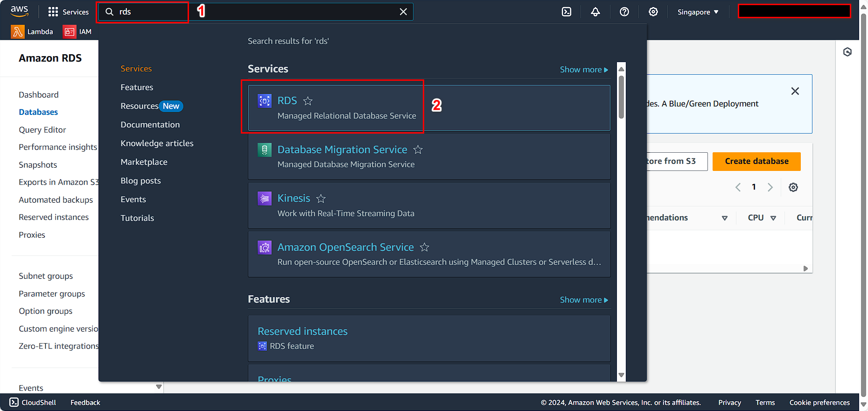Open Dashboard in RDS sidebar

(x=39, y=95)
